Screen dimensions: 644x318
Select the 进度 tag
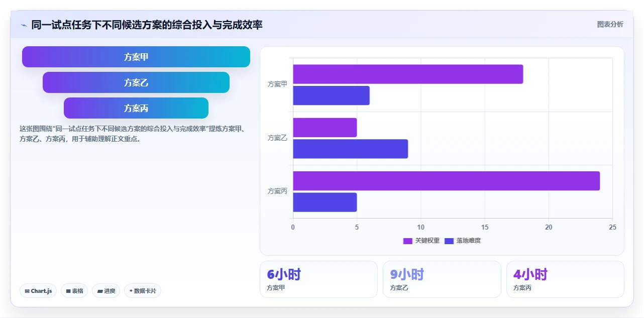point(106,291)
